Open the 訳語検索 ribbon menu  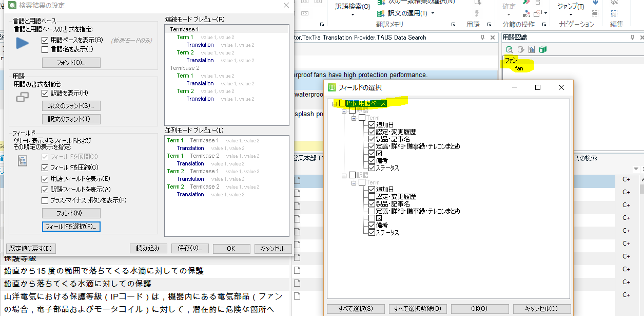(353, 9)
